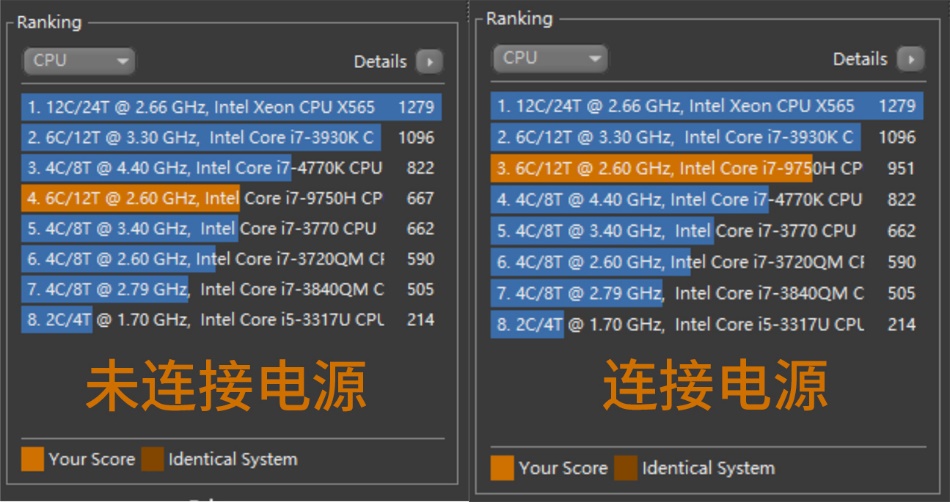The height and width of the screenshot is (502, 950).
Task: Select Xeon X565 row in right panel
Action: (707, 106)
